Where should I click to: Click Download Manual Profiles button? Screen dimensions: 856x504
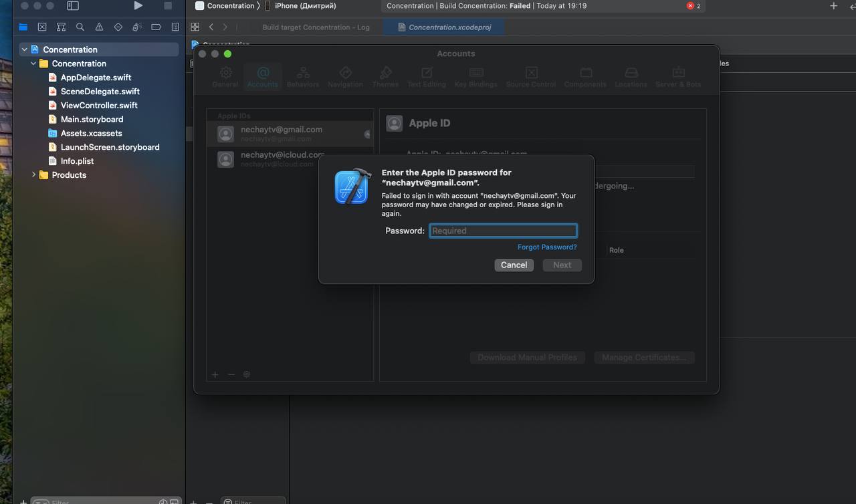pos(528,358)
